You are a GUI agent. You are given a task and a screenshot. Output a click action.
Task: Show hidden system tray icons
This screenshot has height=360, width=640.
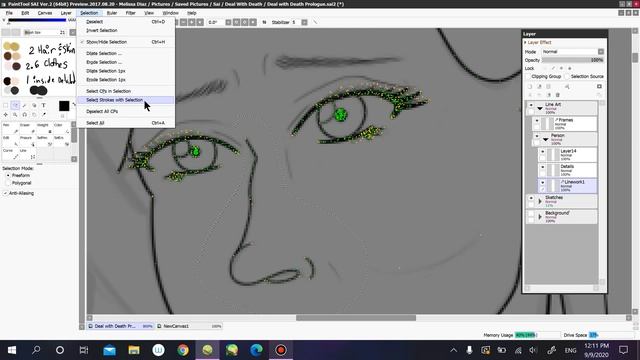[453, 350]
